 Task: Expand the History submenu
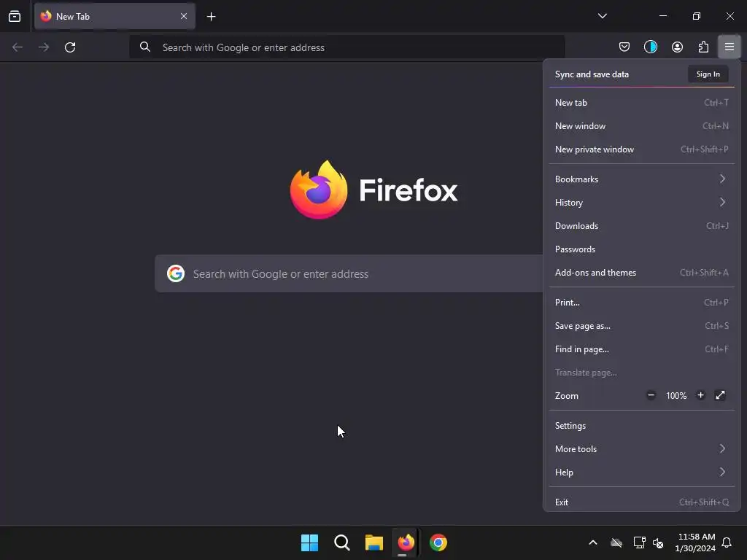(x=642, y=203)
